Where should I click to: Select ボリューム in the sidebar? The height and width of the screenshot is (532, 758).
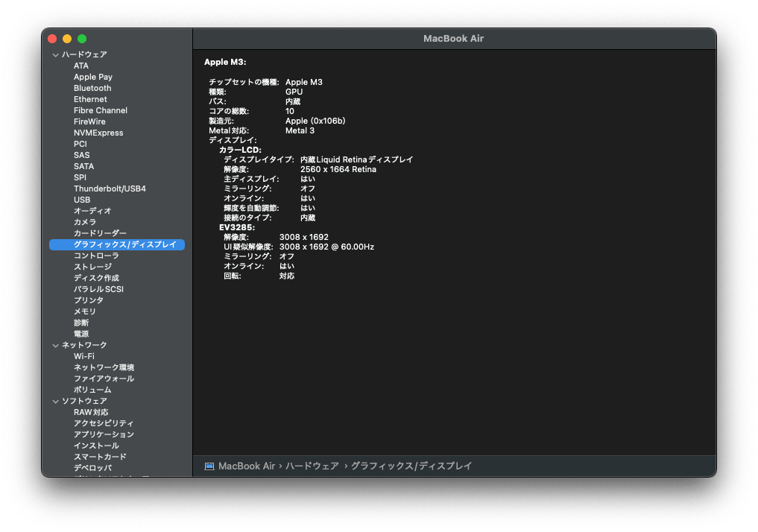[x=92, y=390]
